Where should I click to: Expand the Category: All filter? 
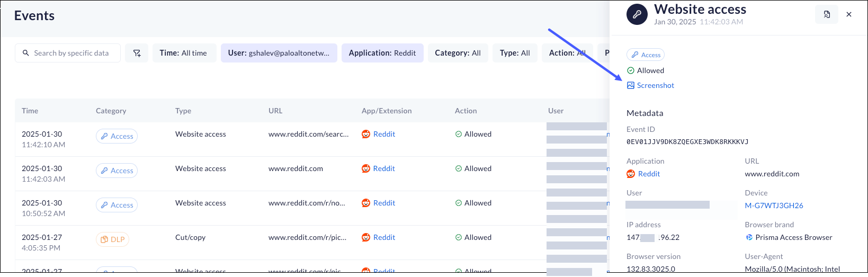point(458,53)
